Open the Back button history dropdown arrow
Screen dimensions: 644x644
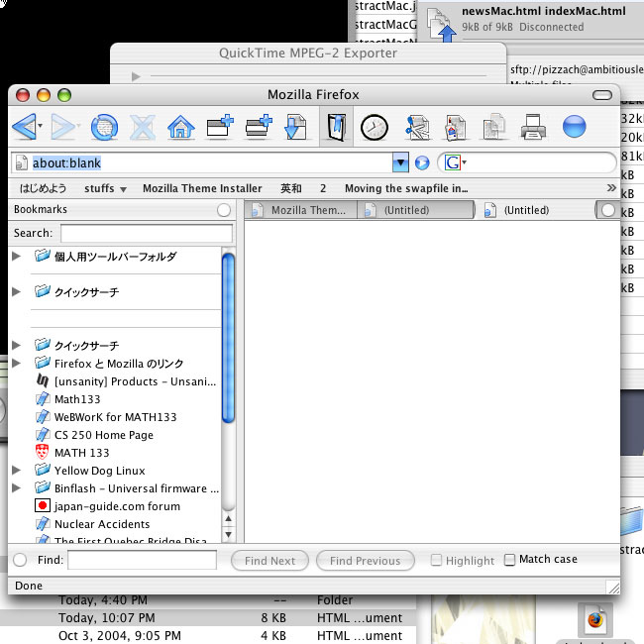[x=41, y=126]
